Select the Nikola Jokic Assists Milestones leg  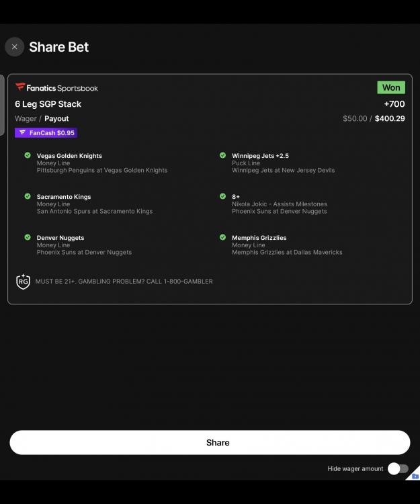[280, 204]
